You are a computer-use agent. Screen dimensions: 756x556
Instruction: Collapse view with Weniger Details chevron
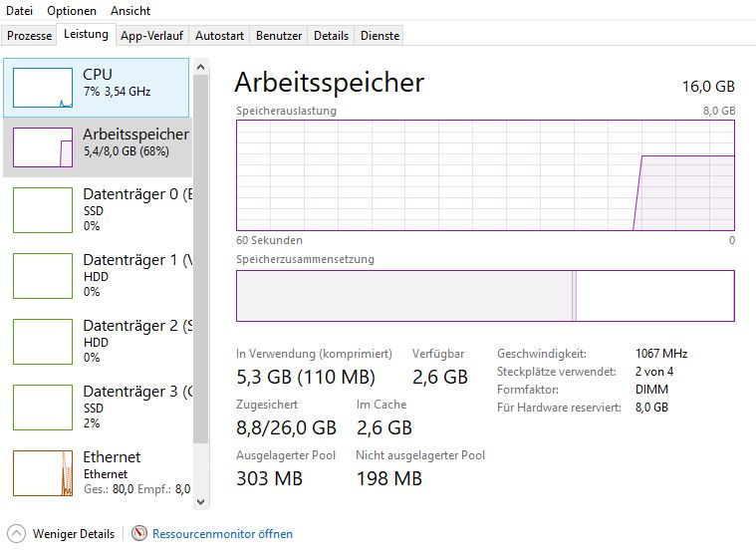[x=17, y=534]
